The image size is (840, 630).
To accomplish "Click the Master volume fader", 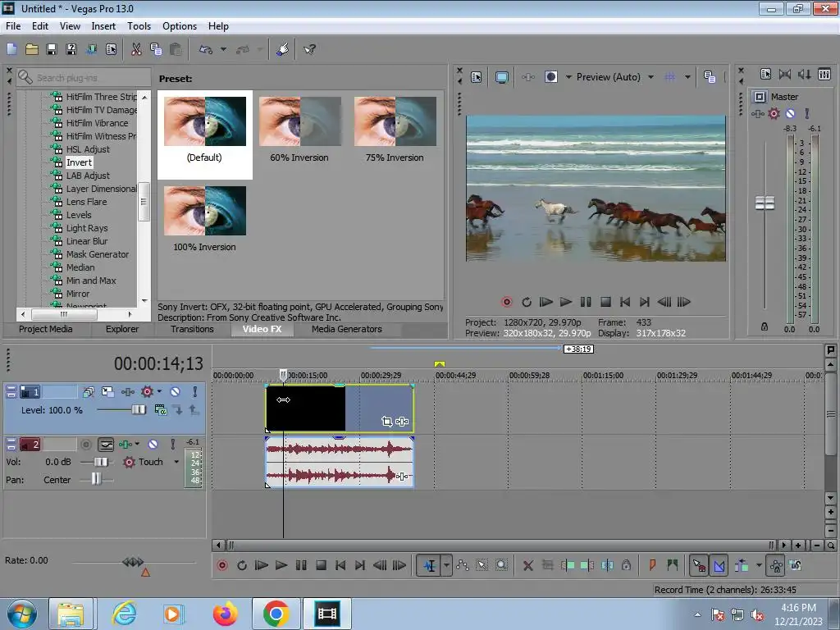I will pyautogui.click(x=765, y=203).
